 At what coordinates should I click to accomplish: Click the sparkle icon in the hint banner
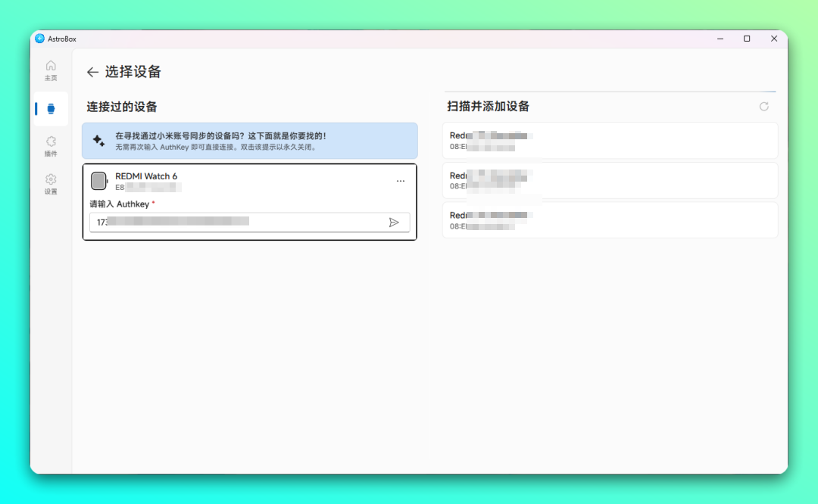click(99, 141)
